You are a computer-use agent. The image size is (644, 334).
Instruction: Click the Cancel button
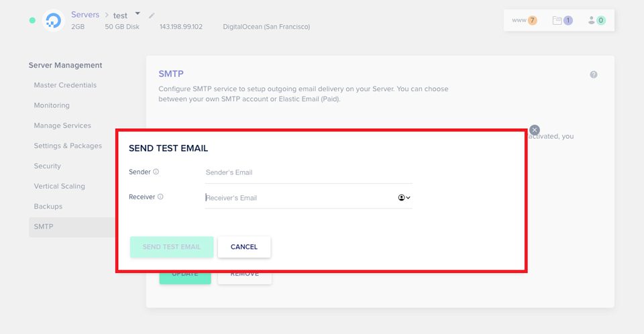click(x=244, y=247)
